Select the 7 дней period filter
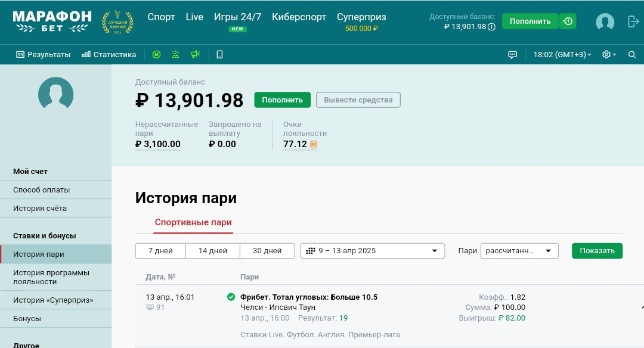This screenshot has width=644, height=348. [160, 251]
